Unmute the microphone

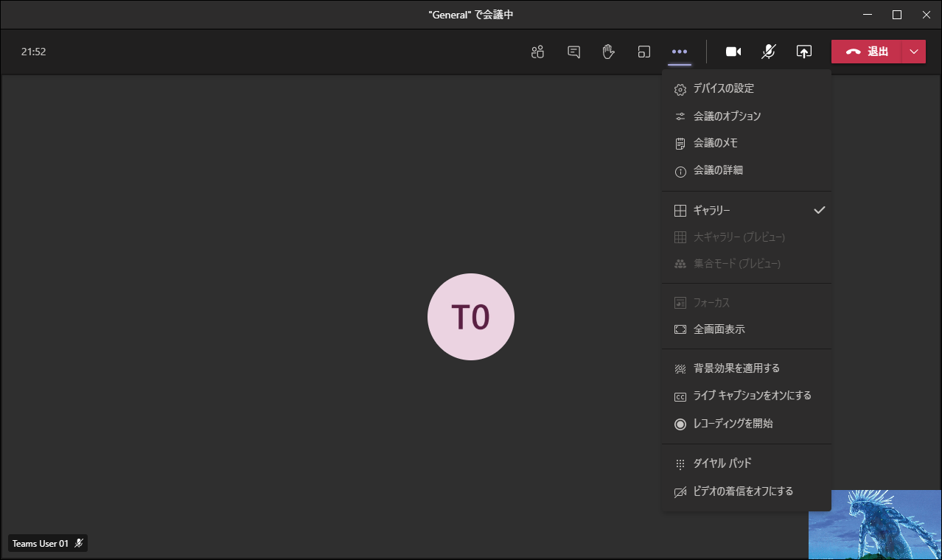768,52
